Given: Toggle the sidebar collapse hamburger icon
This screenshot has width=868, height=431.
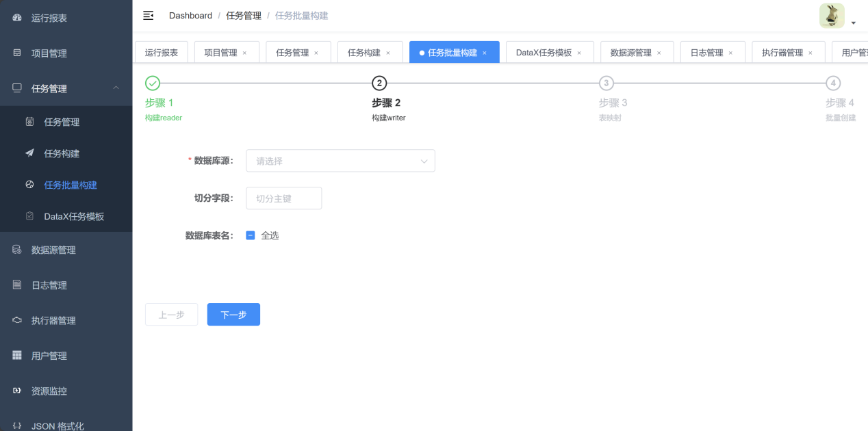Looking at the screenshot, I should click(x=148, y=16).
